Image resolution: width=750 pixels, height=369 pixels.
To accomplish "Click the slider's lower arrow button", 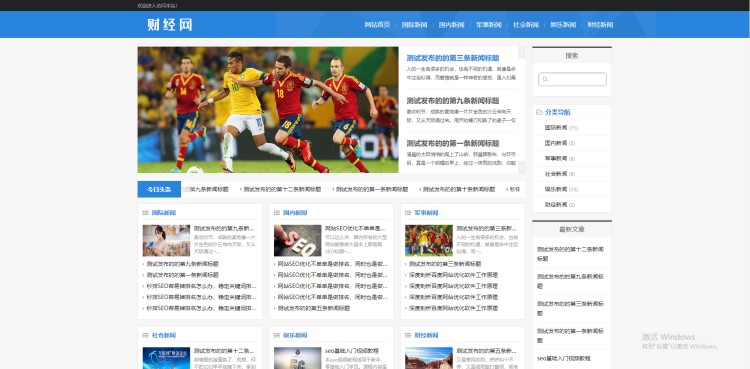I will [521, 167].
